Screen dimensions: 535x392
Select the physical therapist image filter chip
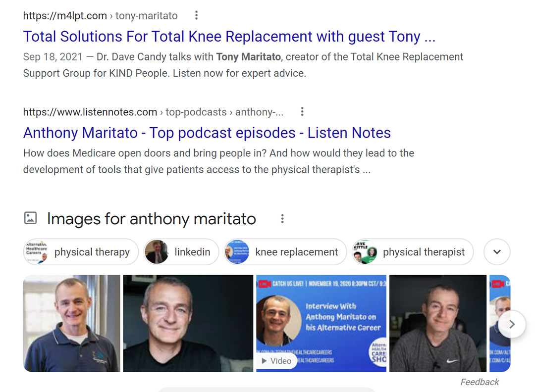[x=413, y=252]
